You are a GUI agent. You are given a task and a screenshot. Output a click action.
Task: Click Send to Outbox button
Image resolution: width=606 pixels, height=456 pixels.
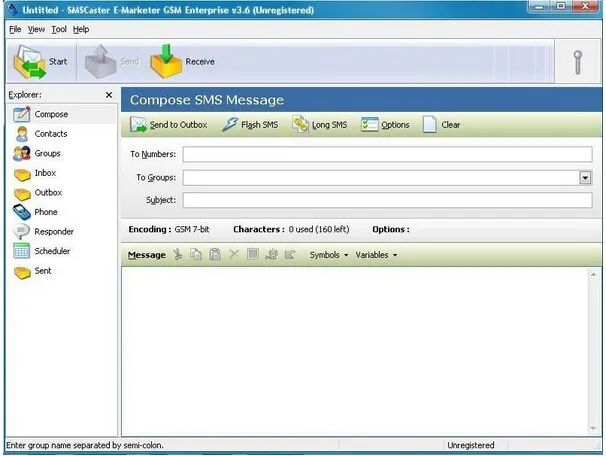168,125
